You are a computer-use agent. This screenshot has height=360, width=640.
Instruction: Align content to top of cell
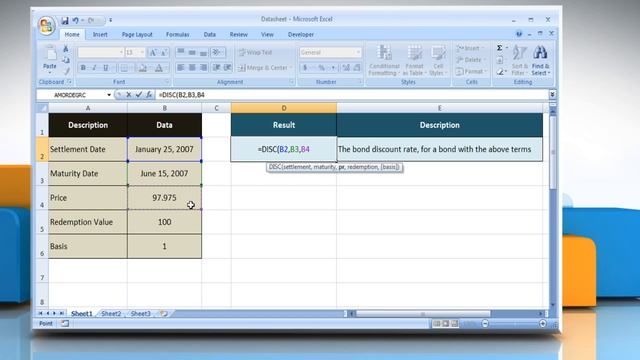[x=180, y=52]
